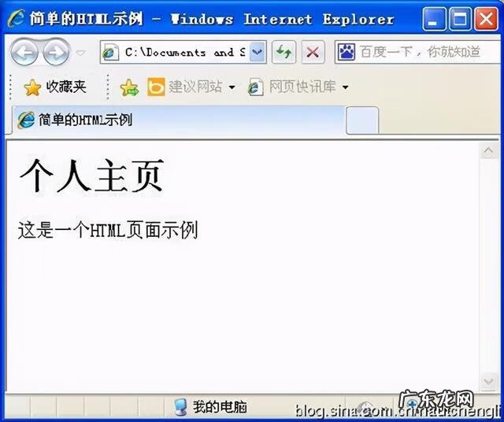Expand the 网页快讯库 web slice gallery

298,87
